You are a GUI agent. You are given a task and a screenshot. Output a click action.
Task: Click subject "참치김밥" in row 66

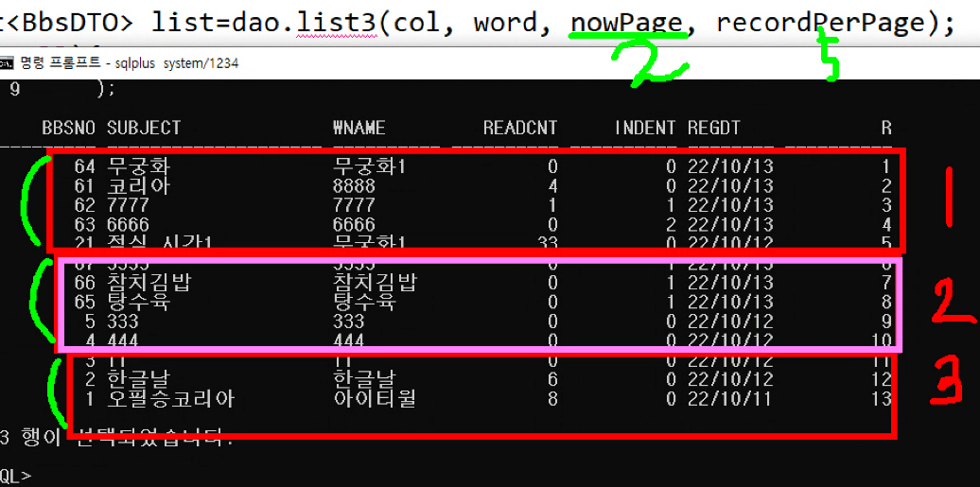149,283
